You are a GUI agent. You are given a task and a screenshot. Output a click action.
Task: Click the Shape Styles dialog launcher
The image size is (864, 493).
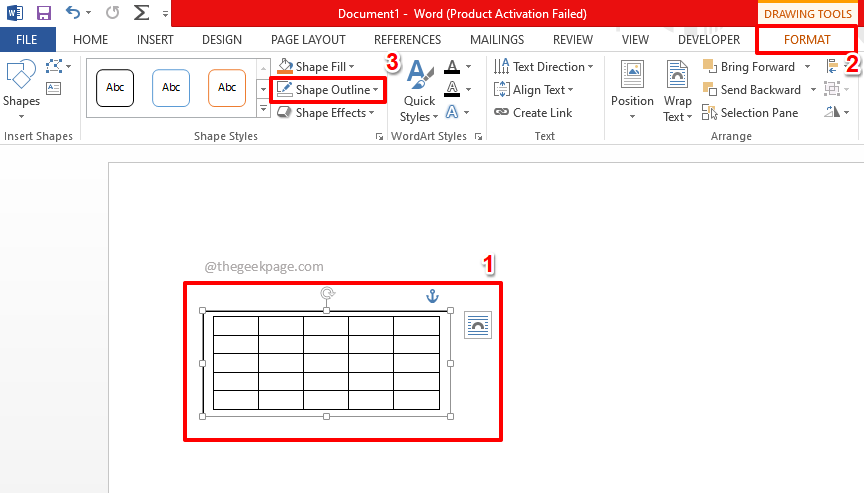tap(379, 136)
